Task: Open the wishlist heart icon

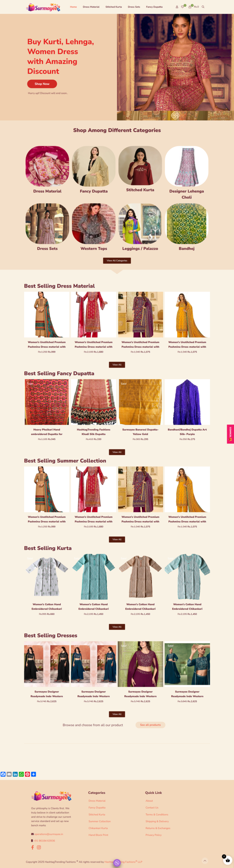Action: pos(182,7)
